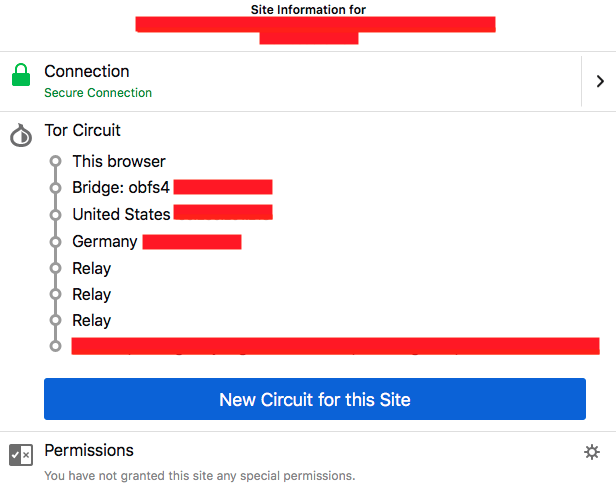Expand Connection details chevron arrow
The image size is (616, 497).
click(x=600, y=81)
